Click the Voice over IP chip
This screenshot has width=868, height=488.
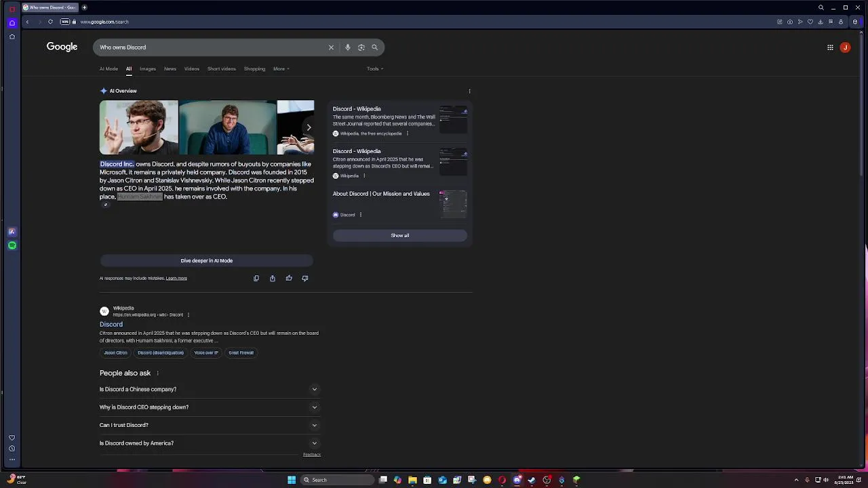206,352
